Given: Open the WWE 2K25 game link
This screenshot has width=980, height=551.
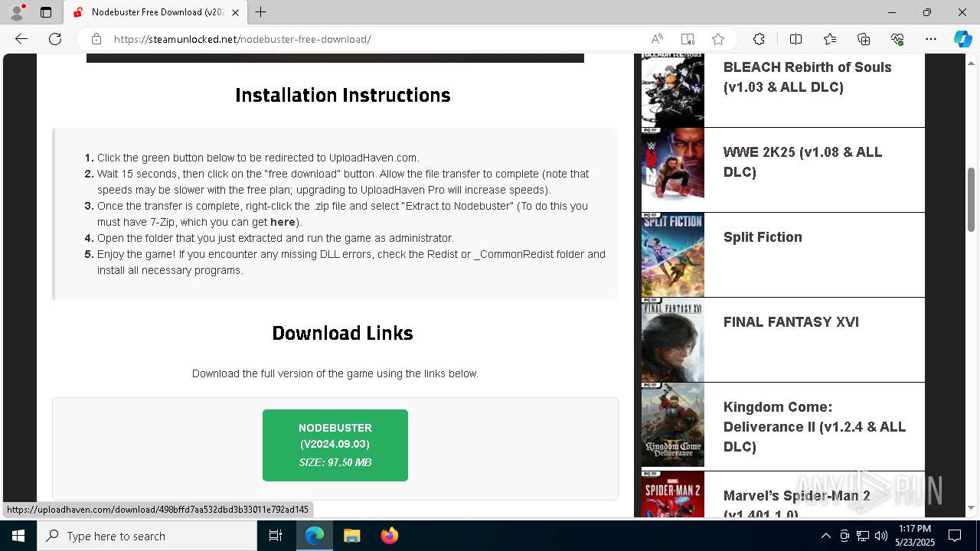Looking at the screenshot, I should point(802,162).
